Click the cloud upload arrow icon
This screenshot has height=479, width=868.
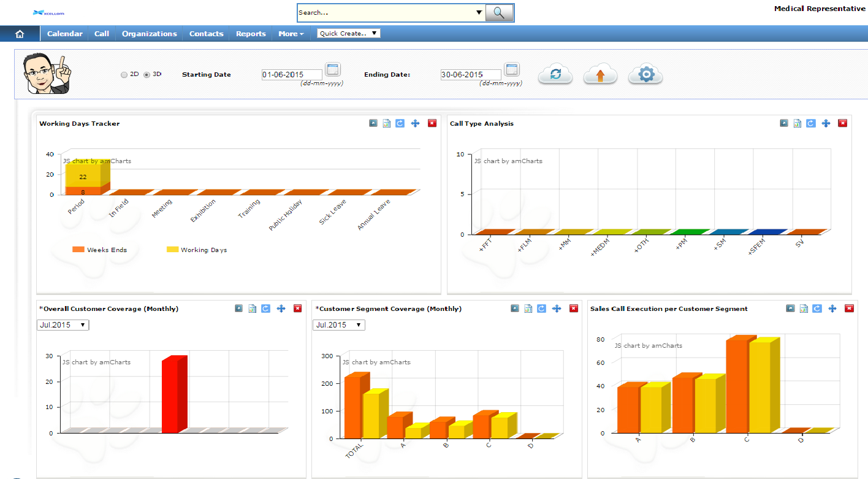point(600,74)
